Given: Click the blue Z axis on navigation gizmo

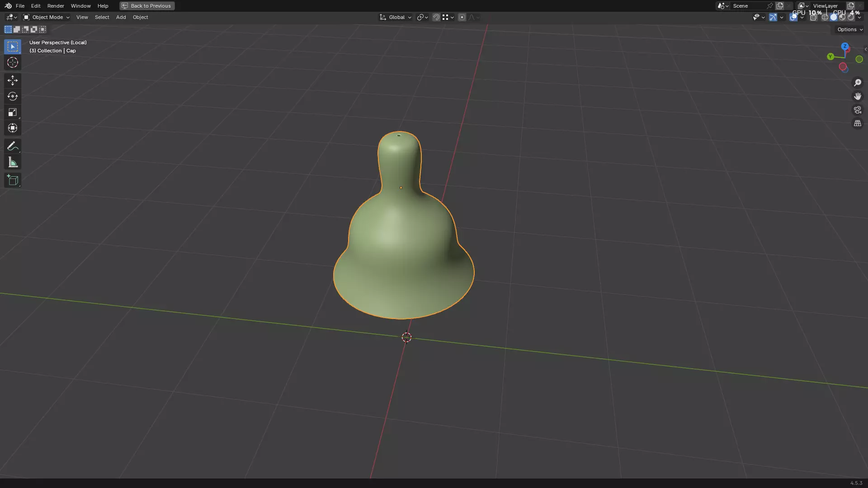Looking at the screenshot, I should [844, 47].
